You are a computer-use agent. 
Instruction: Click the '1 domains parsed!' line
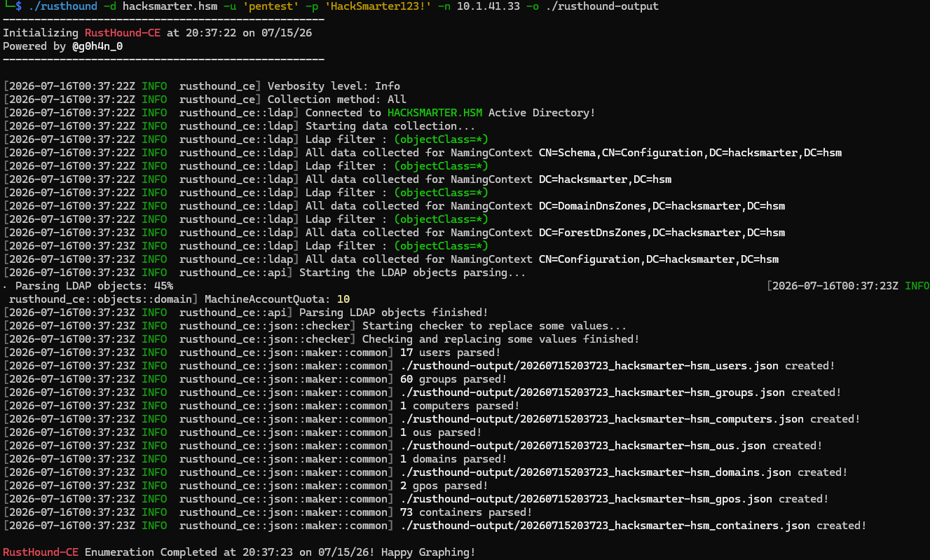pos(453,459)
